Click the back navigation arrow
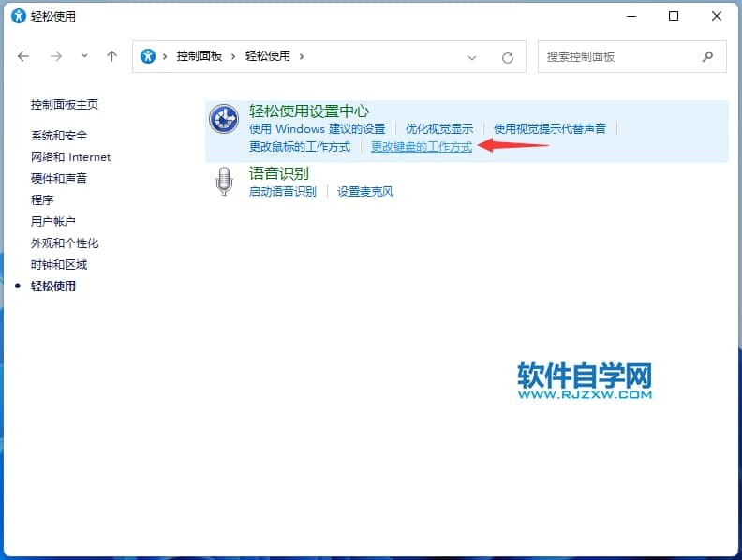 coord(23,56)
